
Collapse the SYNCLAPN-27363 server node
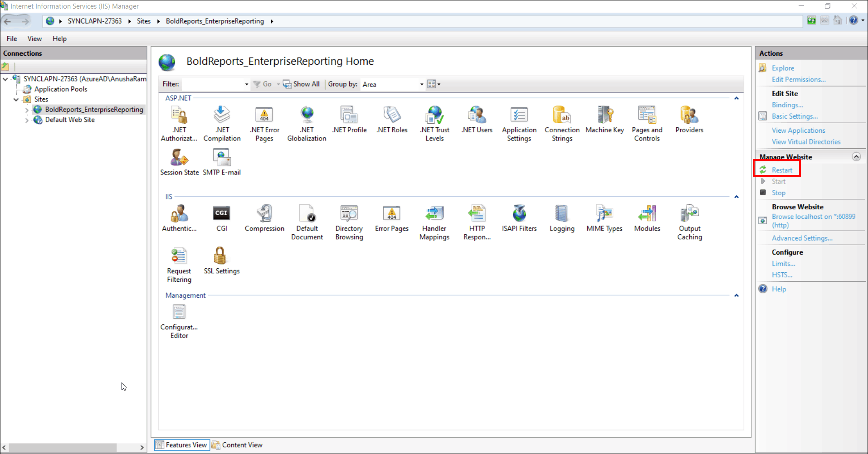coord(5,79)
